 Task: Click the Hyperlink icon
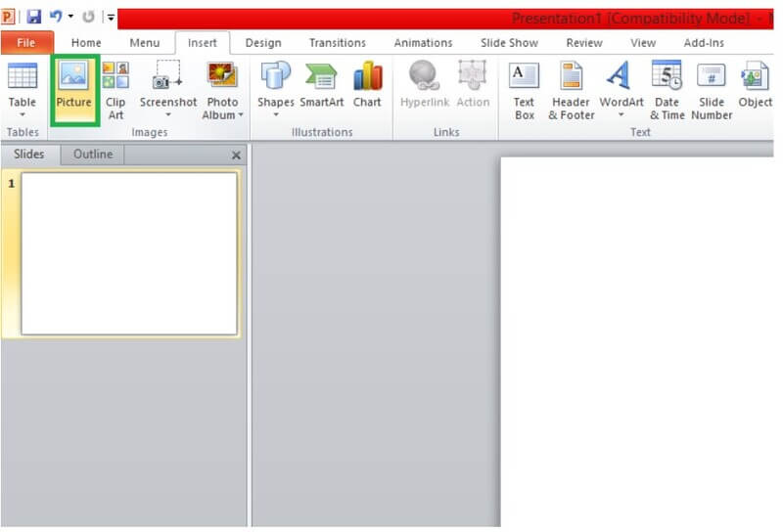(425, 75)
